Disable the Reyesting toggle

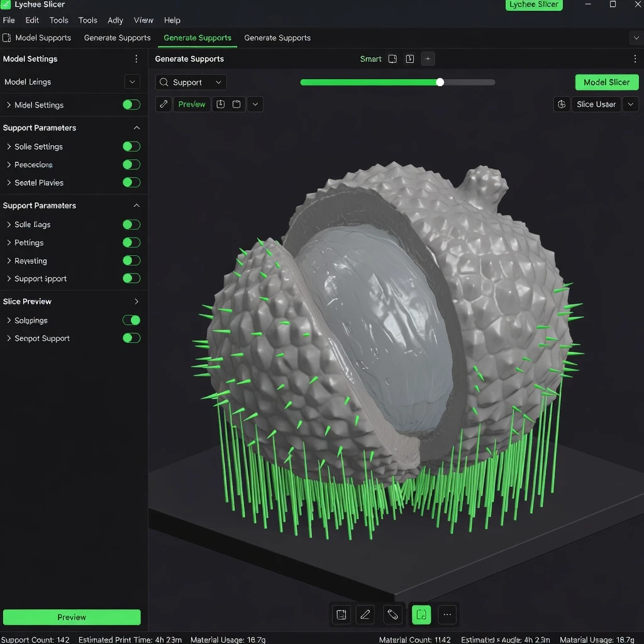click(131, 260)
